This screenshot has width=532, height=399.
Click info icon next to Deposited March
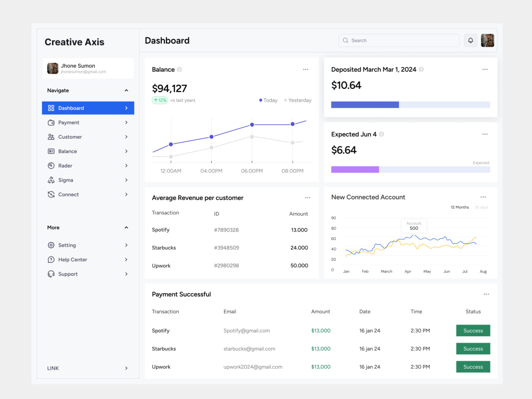pyautogui.click(x=421, y=70)
